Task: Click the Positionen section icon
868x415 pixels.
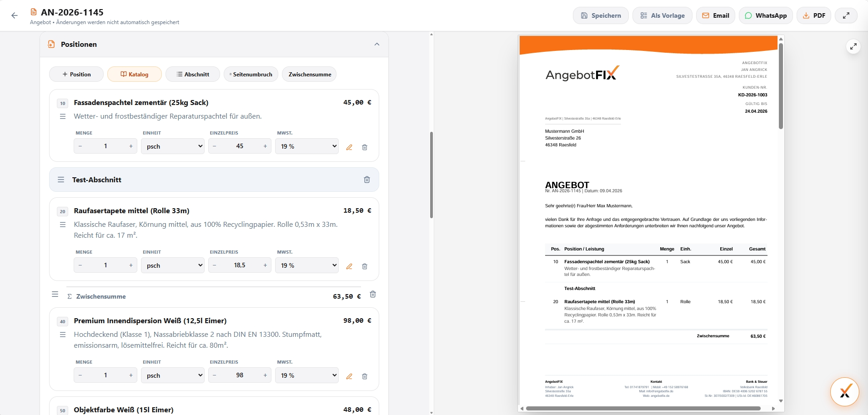Action: (x=51, y=44)
